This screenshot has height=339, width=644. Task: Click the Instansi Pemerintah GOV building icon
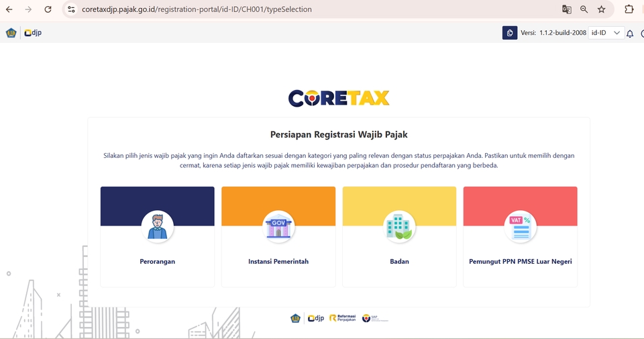pyautogui.click(x=278, y=227)
